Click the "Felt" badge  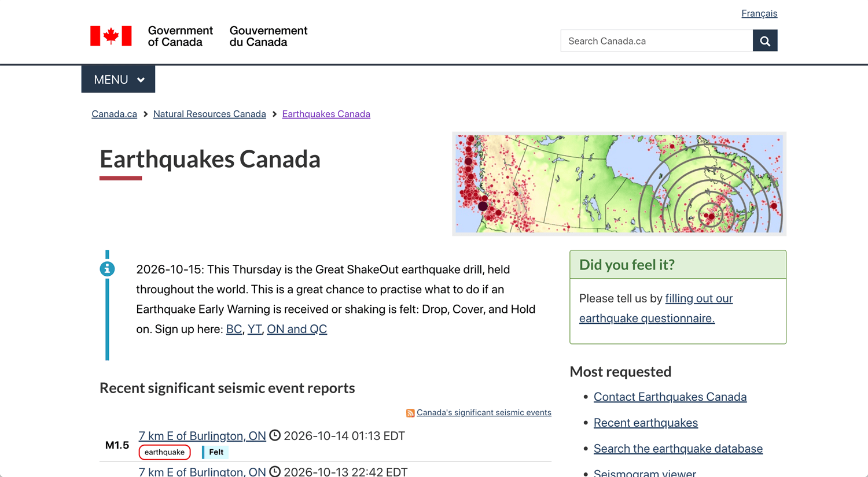click(x=215, y=452)
